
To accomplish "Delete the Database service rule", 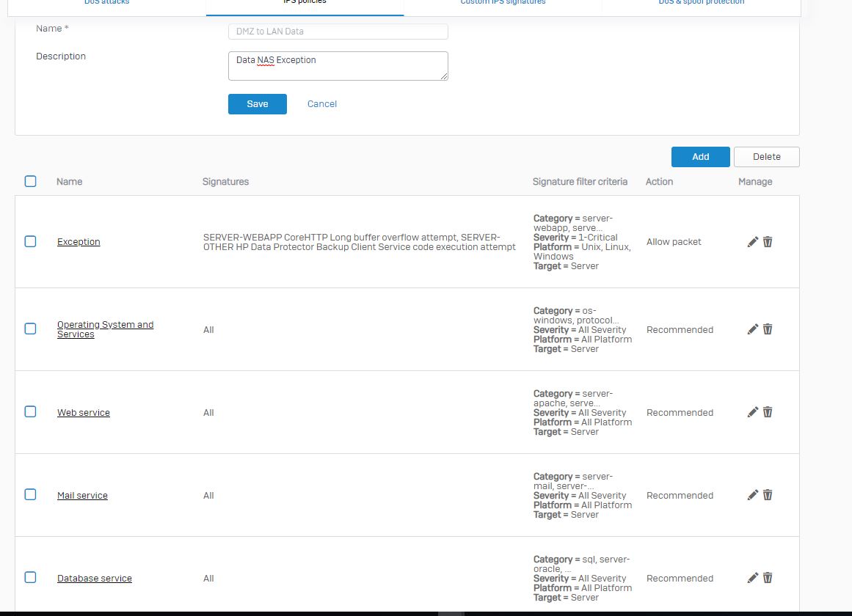I will [768, 578].
